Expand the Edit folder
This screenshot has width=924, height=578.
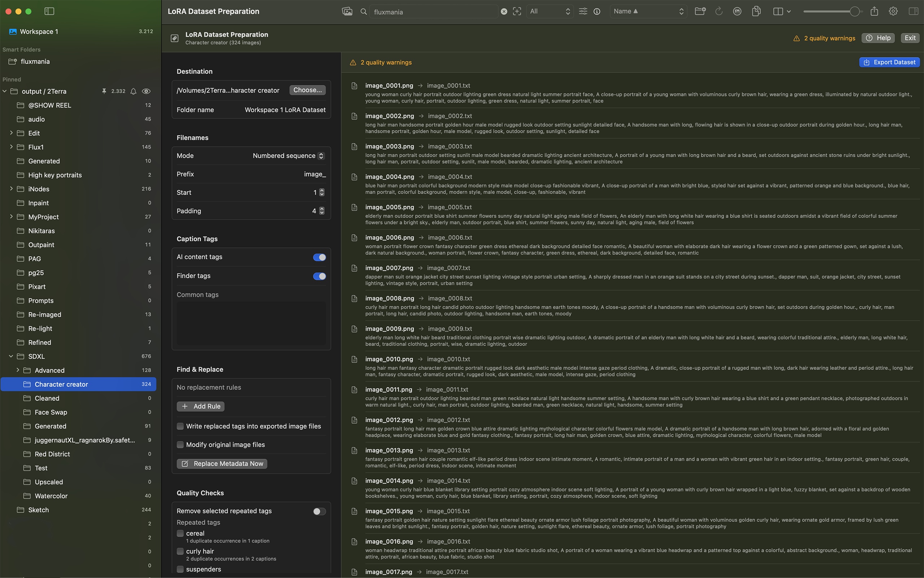pos(11,133)
